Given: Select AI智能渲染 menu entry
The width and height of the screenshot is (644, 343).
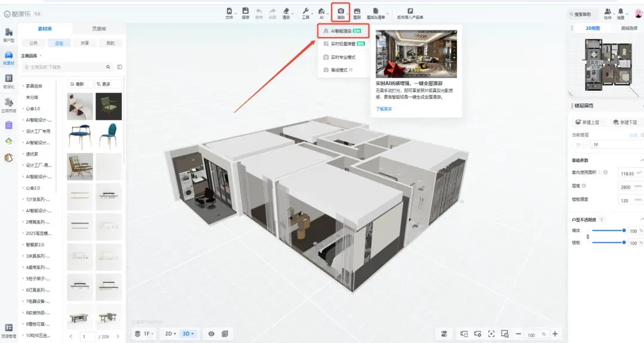Looking at the screenshot, I should 343,31.
